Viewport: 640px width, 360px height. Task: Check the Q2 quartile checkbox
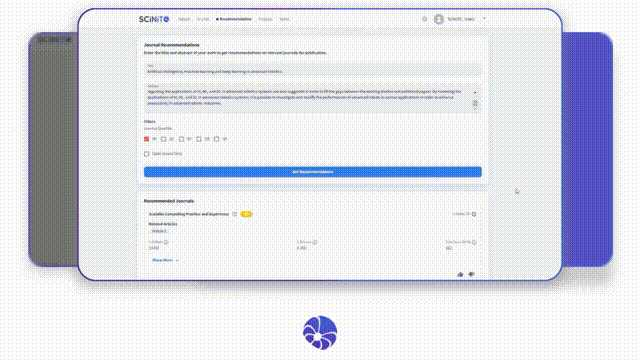pyautogui.click(x=163, y=139)
